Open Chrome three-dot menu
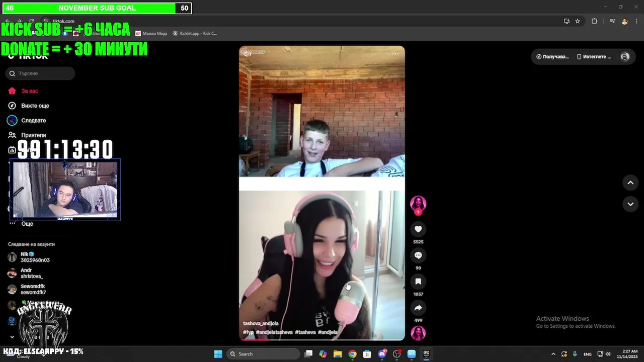This screenshot has width=644, height=362. (637, 21)
